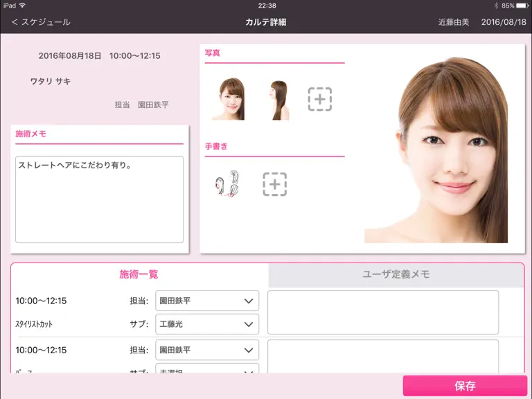
Task: Click the 保存 save button
Action: coord(465,386)
